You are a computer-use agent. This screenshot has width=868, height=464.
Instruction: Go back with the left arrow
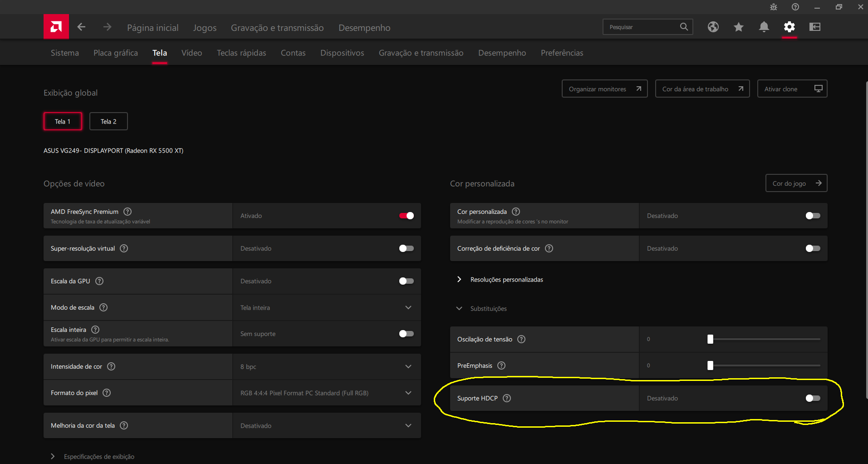pos(81,27)
